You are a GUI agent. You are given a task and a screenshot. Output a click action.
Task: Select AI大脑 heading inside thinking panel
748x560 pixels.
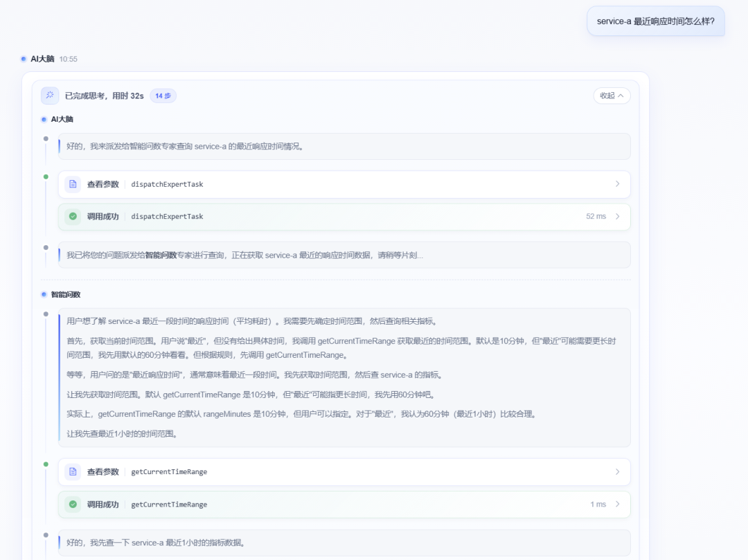pyautogui.click(x=62, y=119)
